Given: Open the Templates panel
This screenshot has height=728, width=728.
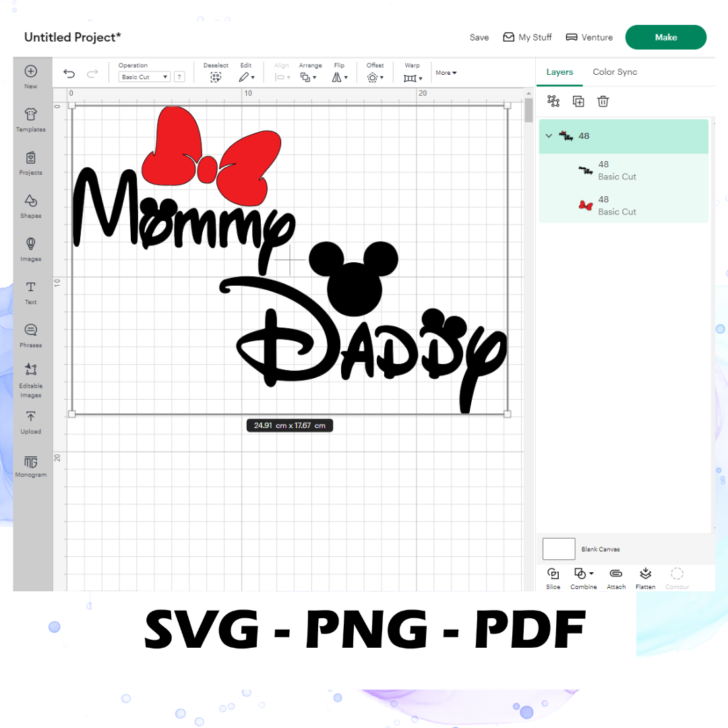Looking at the screenshot, I should click(x=30, y=120).
